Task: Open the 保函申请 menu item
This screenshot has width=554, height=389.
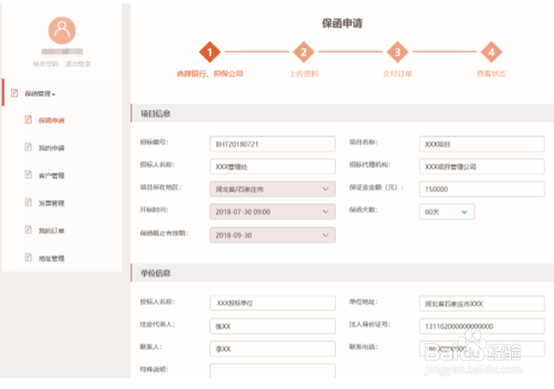Action: coord(52,120)
